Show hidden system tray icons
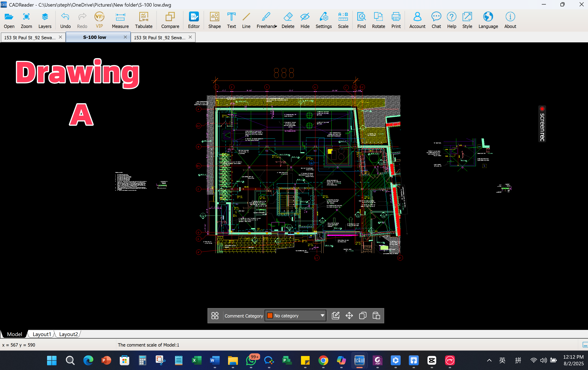The height and width of the screenshot is (370, 588). pos(489,361)
